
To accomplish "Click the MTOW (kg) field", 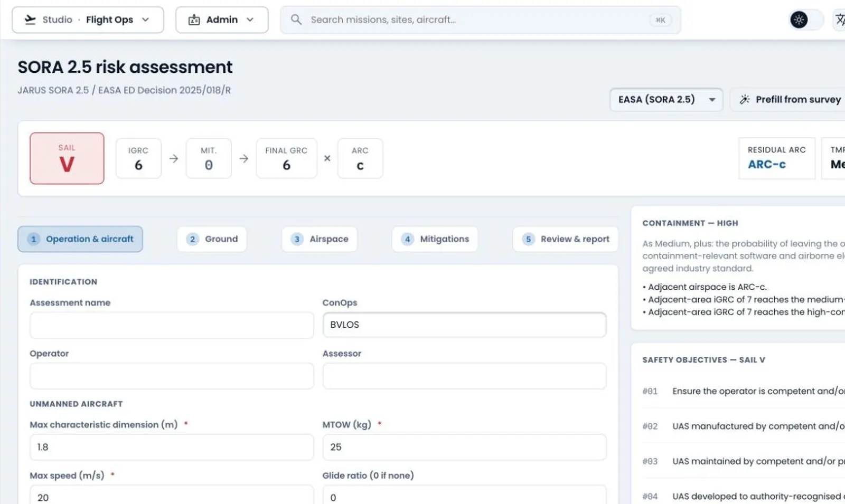I will point(464,447).
